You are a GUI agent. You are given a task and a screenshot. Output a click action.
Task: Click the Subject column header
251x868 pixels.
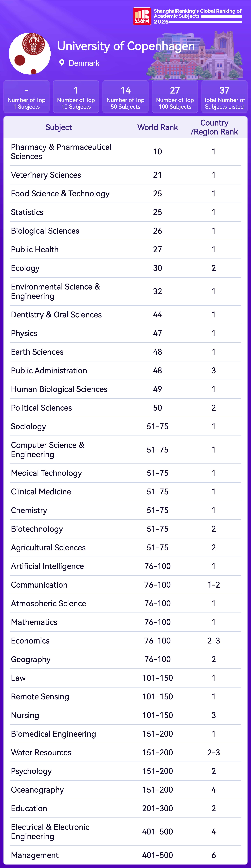click(59, 127)
